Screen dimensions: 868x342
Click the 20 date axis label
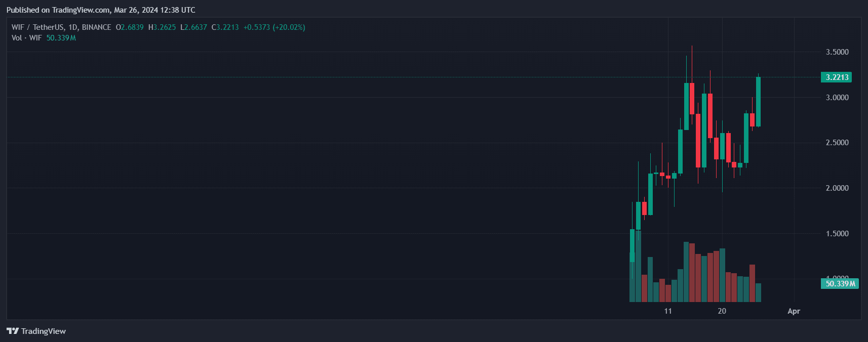coord(722,311)
